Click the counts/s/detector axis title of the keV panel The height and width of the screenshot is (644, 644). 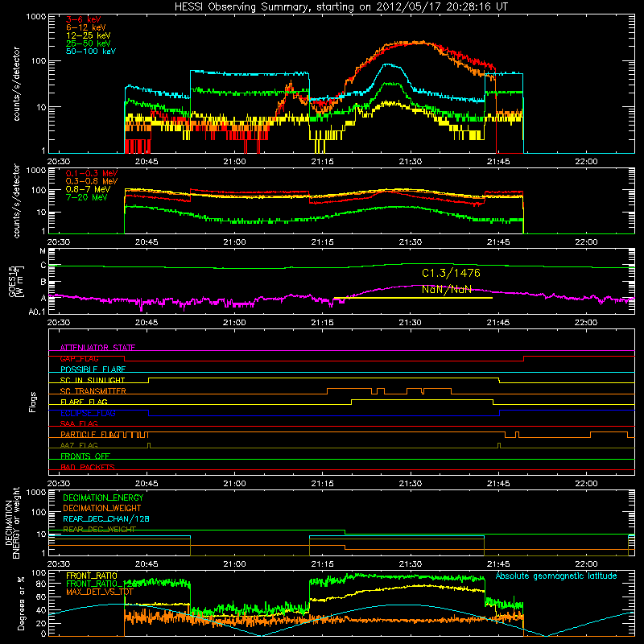tap(16, 84)
